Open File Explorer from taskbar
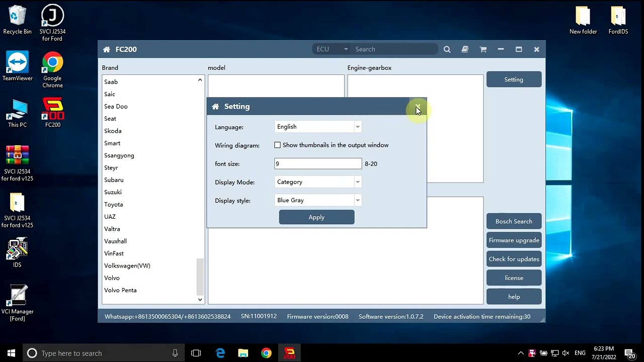This screenshot has width=644, height=362. [243, 353]
